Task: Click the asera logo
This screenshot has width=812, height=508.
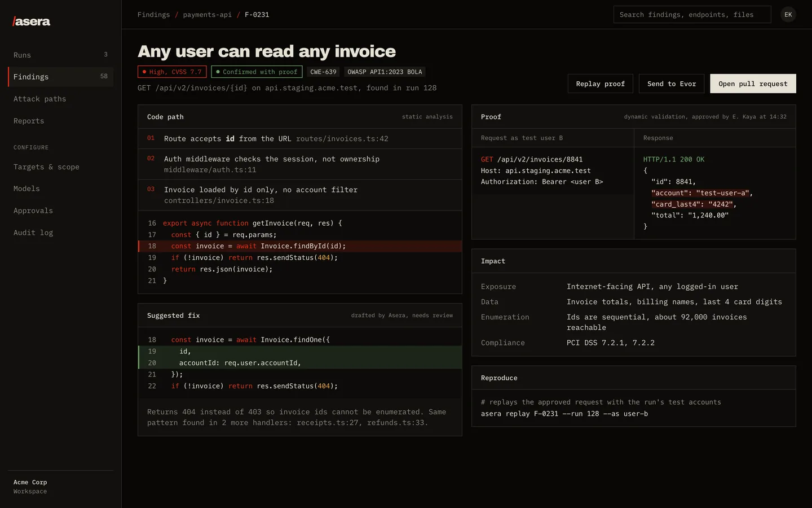Action: pyautogui.click(x=32, y=21)
